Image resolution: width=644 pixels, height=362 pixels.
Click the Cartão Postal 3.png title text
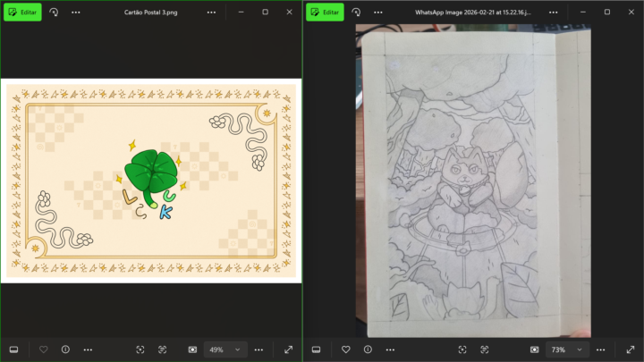pos(151,13)
